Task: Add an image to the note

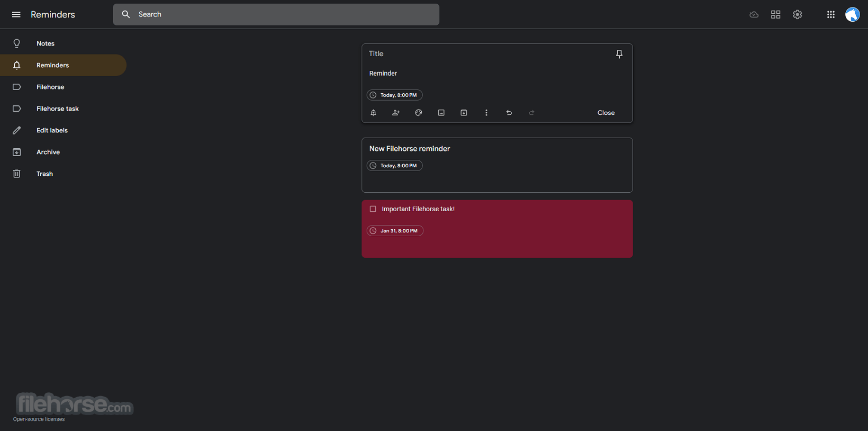Action: (441, 113)
